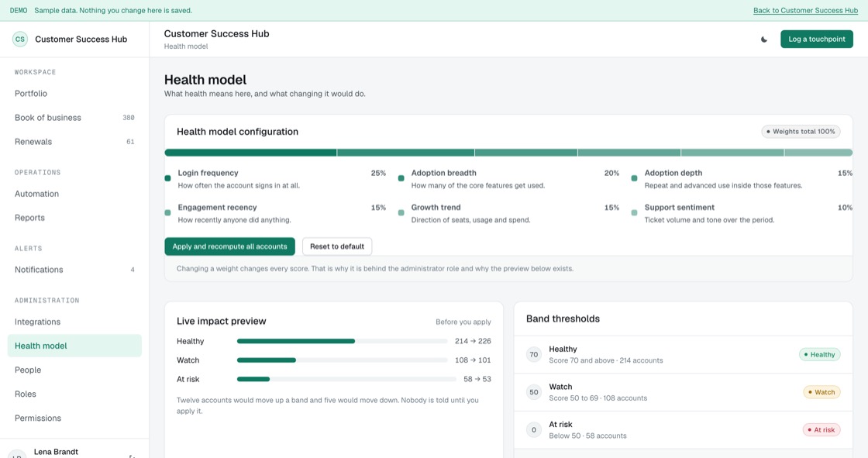Click the Weights total 100% badge
The width and height of the screenshot is (868, 458).
[x=801, y=132]
